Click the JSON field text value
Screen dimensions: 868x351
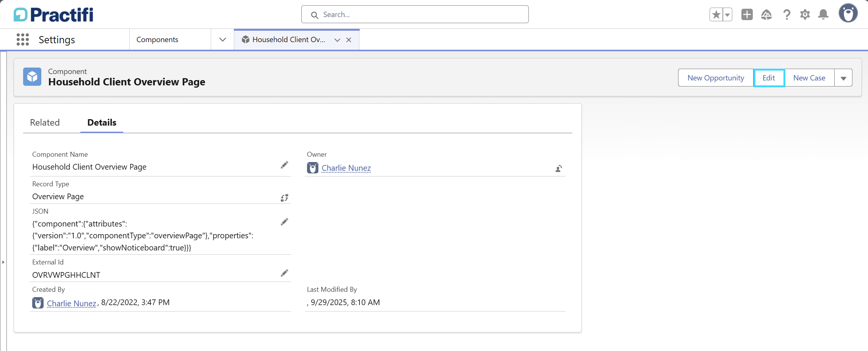coord(143,236)
